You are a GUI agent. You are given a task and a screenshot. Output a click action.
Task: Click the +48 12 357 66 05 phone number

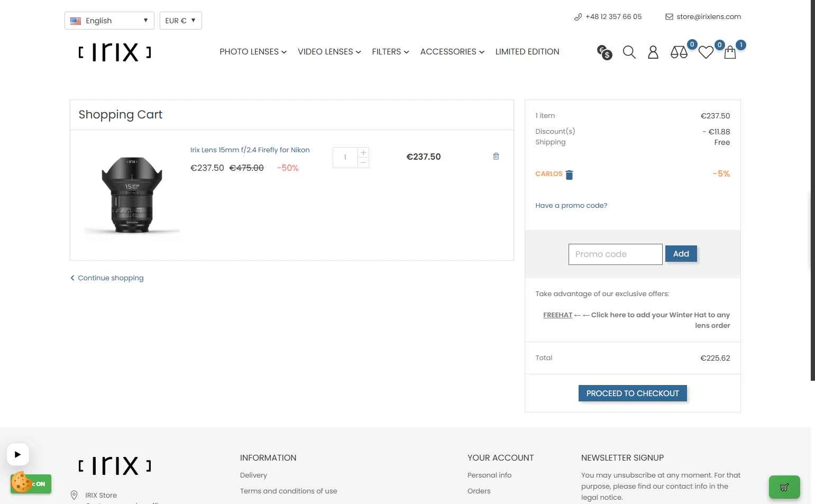pos(613,17)
